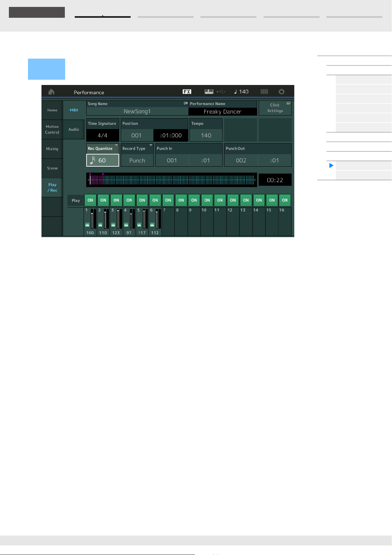
Task: Open the Scene tab
Action: click(x=52, y=168)
